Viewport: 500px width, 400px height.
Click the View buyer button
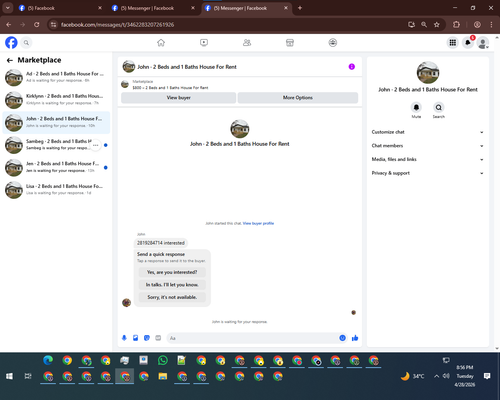pos(179,98)
